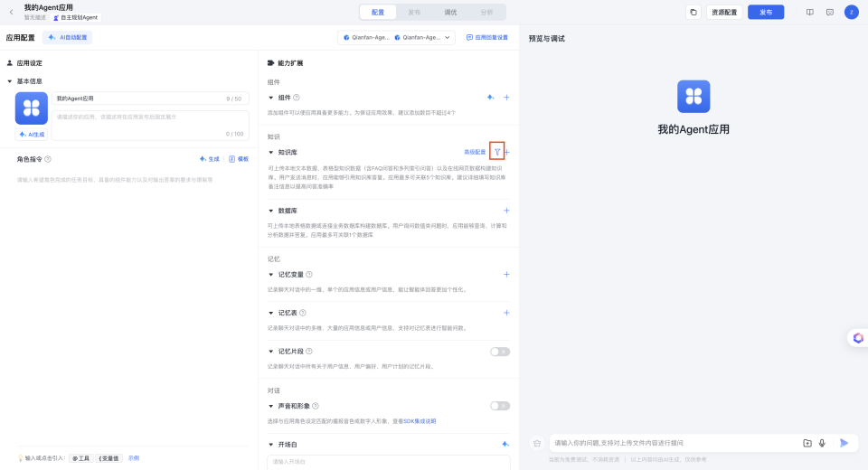
Task: Open 资源配置 in the header
Action: (x=724, y=12)
